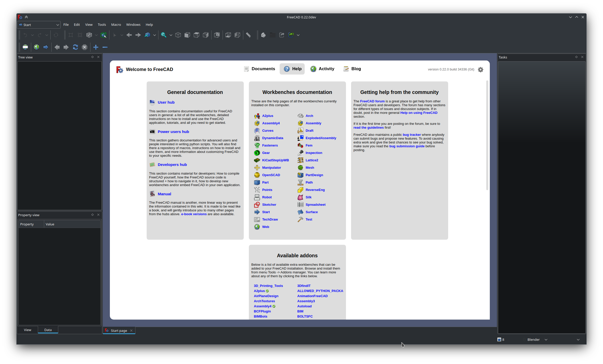
Task: Click the Go to linked object back arrow
Action: point(129,35)
